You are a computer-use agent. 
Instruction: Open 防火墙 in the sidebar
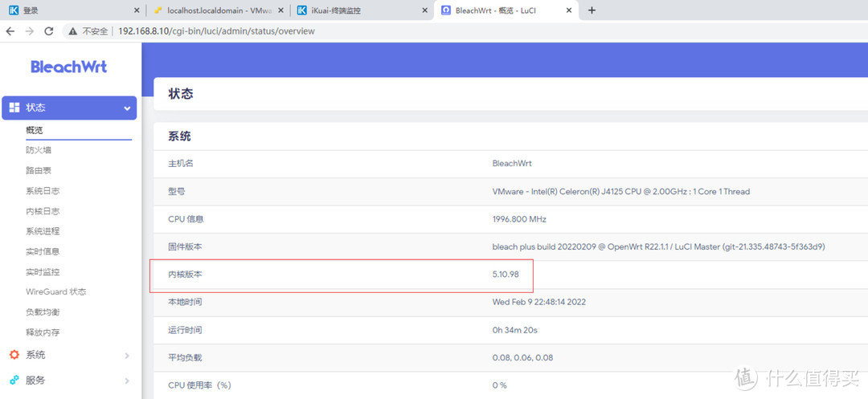click(x=39, y=150)
